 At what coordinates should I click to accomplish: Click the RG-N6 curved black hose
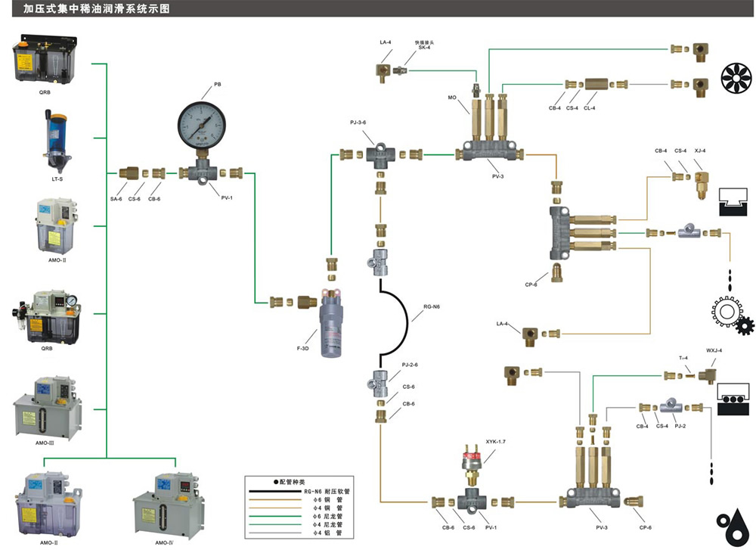[399, 320]
